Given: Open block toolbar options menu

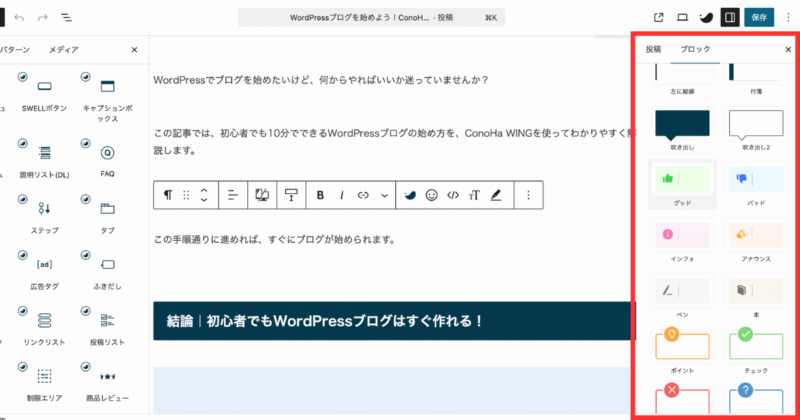Looking at the screenshot, I should pyautogui.click(x=529, y=195).
